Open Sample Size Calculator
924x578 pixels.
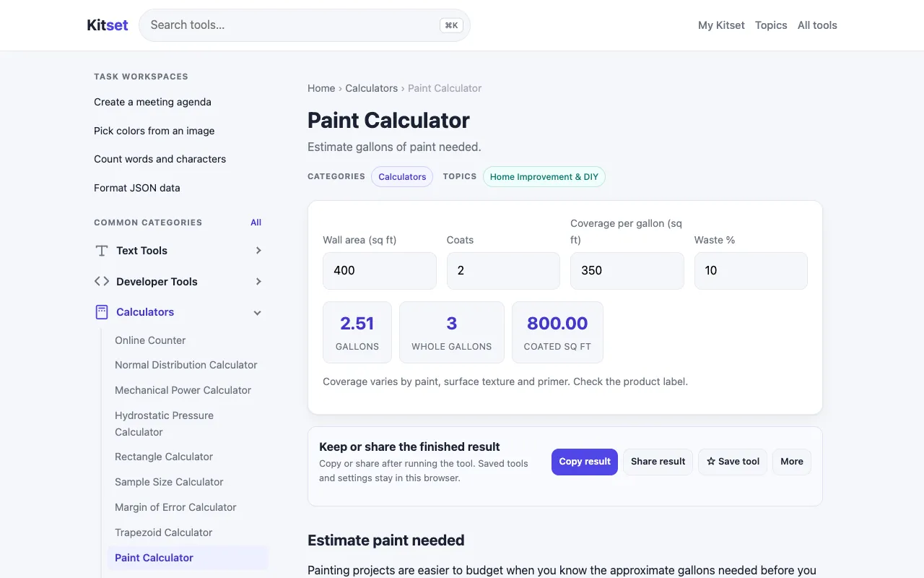tap(169, 482)
